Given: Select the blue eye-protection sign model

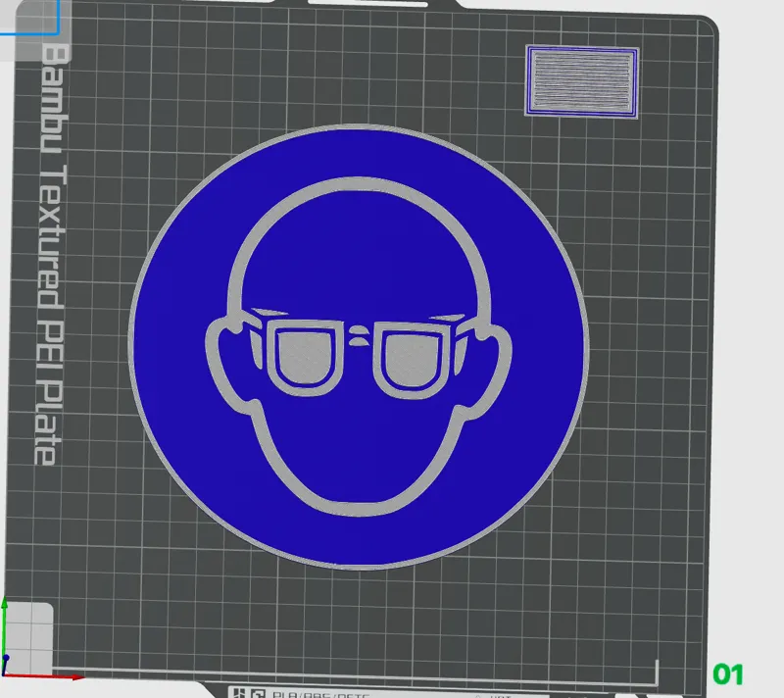Looking at the screenshot, I should click(359, 346).
